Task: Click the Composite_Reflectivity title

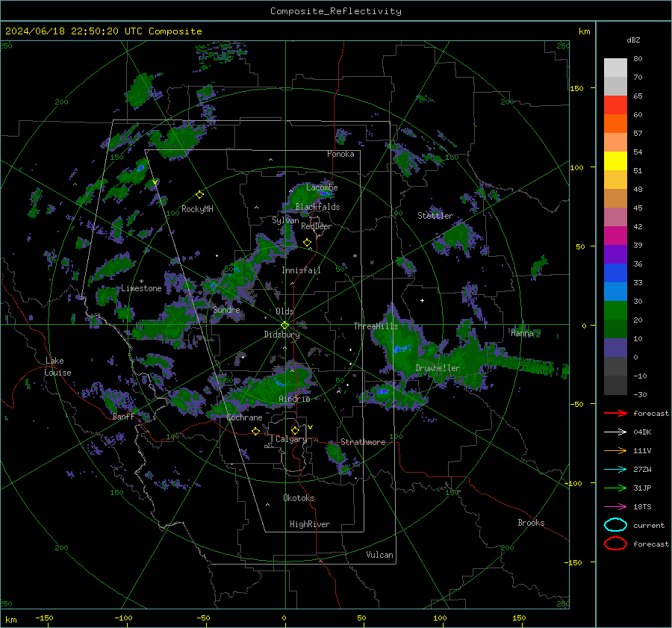Action: (x=336, y=11)
